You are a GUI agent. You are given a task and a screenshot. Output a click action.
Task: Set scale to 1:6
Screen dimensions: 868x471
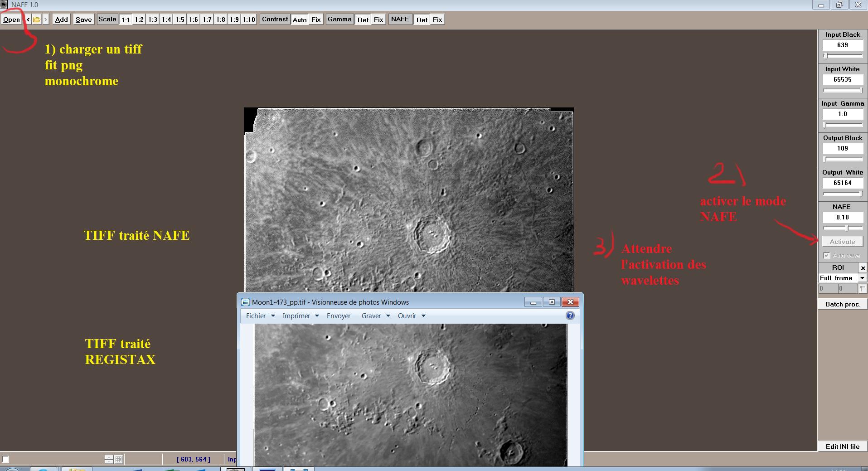pyautogui.click(x=194, y=19)
